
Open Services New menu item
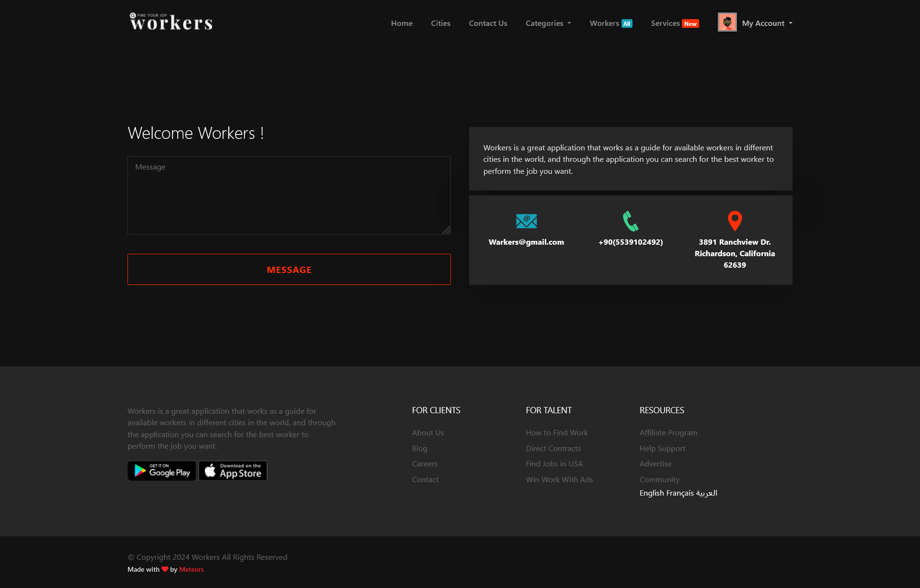[674, 23]
